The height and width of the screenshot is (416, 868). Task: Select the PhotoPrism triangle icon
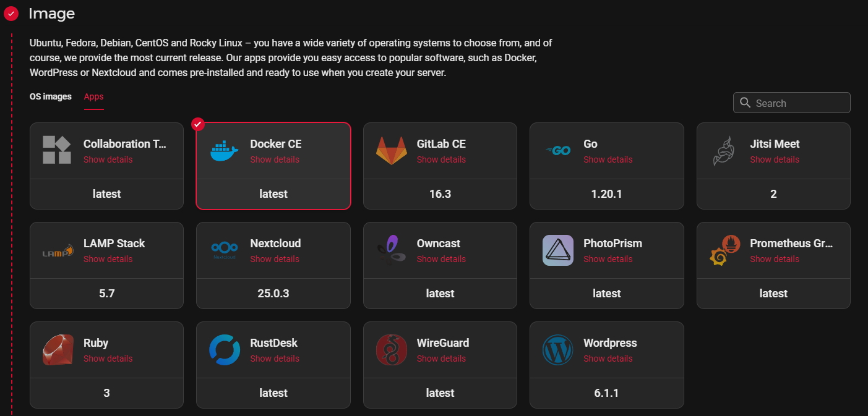[x=557, y=250]
